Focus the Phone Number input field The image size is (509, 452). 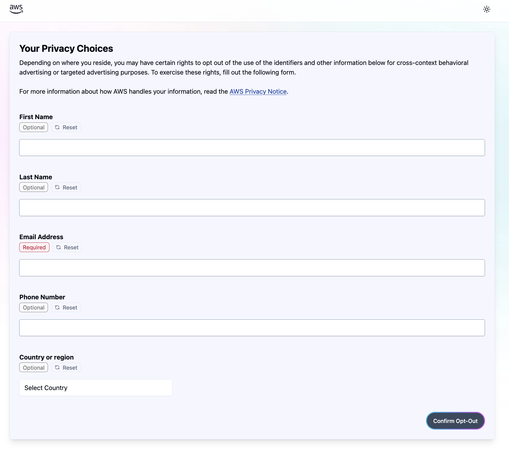coord(252,328)
